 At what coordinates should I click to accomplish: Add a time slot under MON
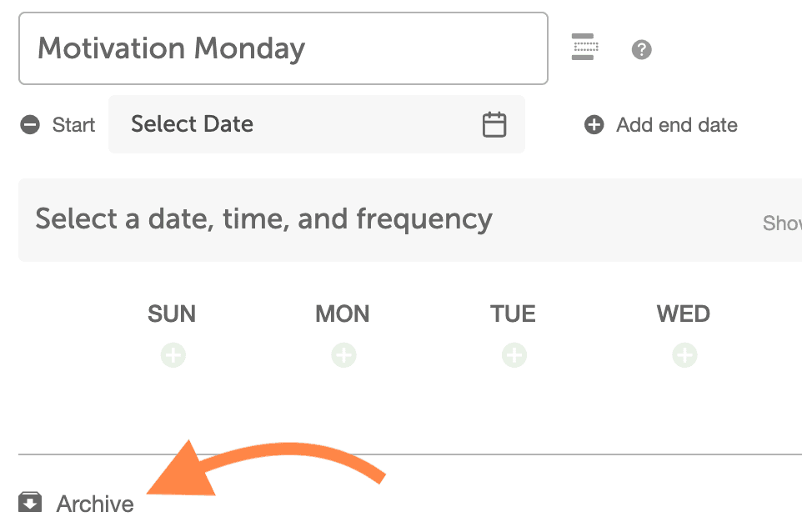343,355
